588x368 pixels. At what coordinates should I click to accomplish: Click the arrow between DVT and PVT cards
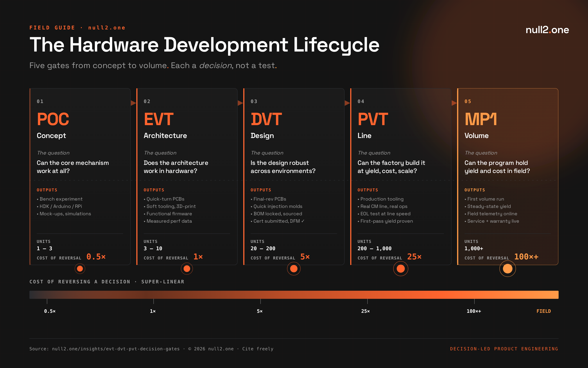click(347, 103)
